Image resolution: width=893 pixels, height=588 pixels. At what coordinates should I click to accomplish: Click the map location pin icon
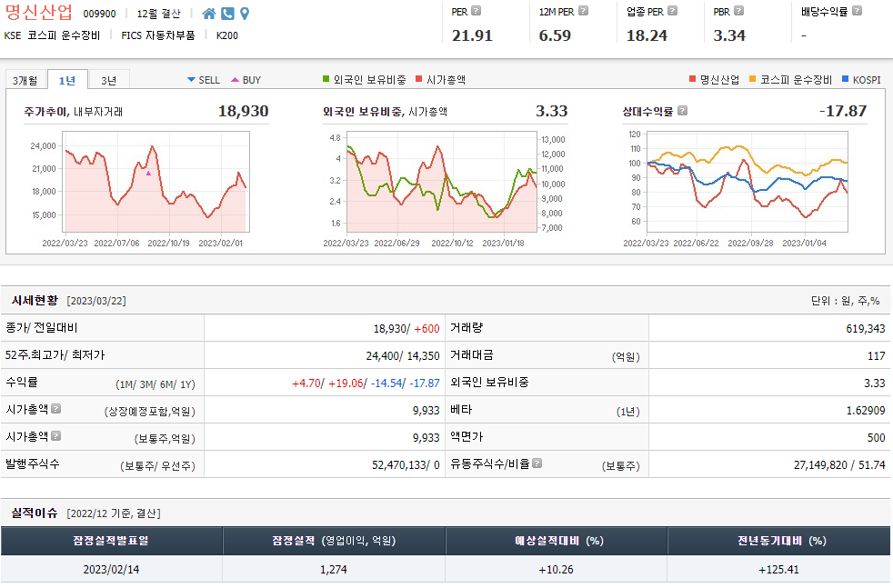point(245,14)
